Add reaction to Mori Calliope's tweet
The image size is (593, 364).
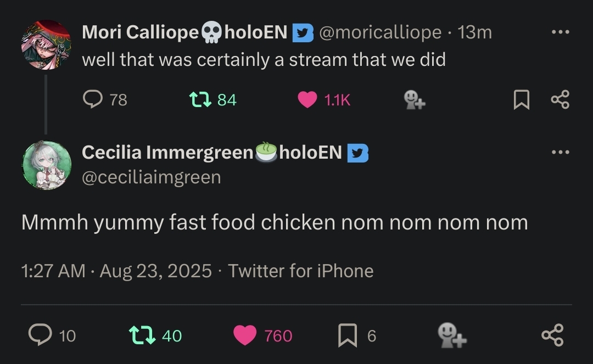click(x=414, y=99)
